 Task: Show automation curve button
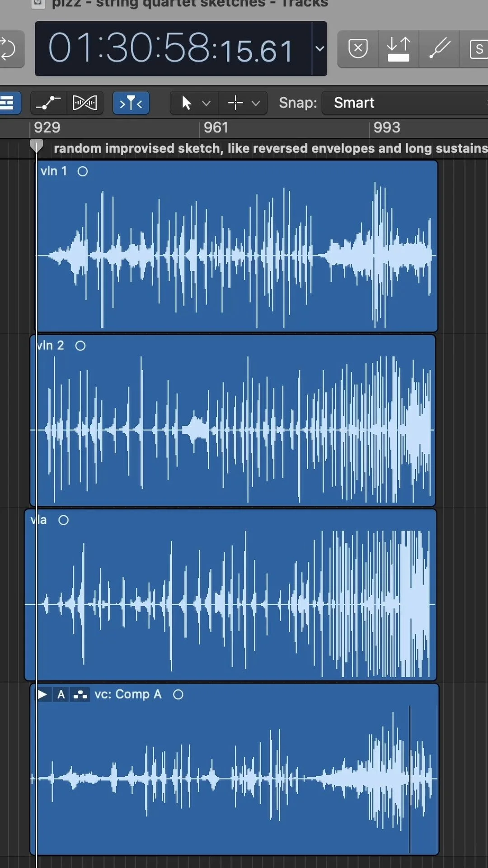pyautogui.click(x=48, y=103)
